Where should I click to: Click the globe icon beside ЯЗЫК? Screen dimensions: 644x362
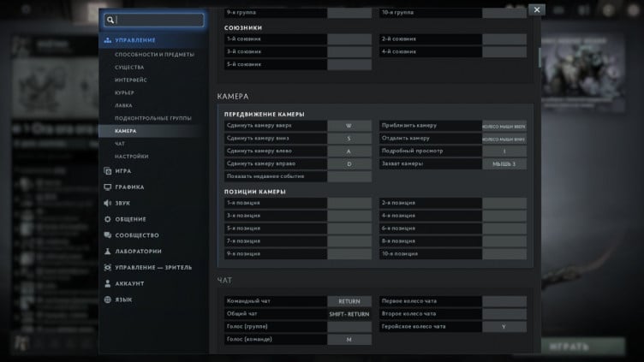107,300
